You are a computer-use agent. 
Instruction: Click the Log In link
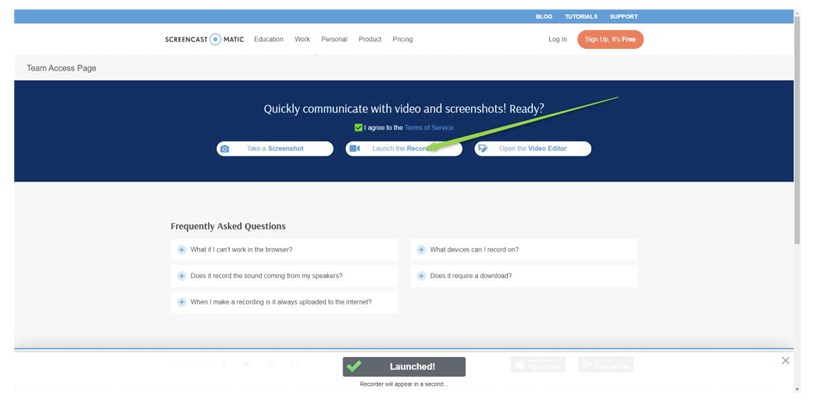(557, 39)
